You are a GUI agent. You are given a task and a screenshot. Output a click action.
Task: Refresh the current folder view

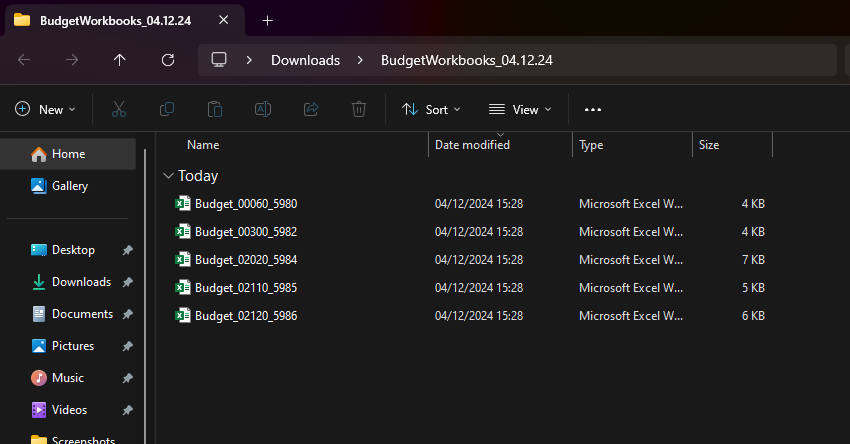click(x=168, y=60)
